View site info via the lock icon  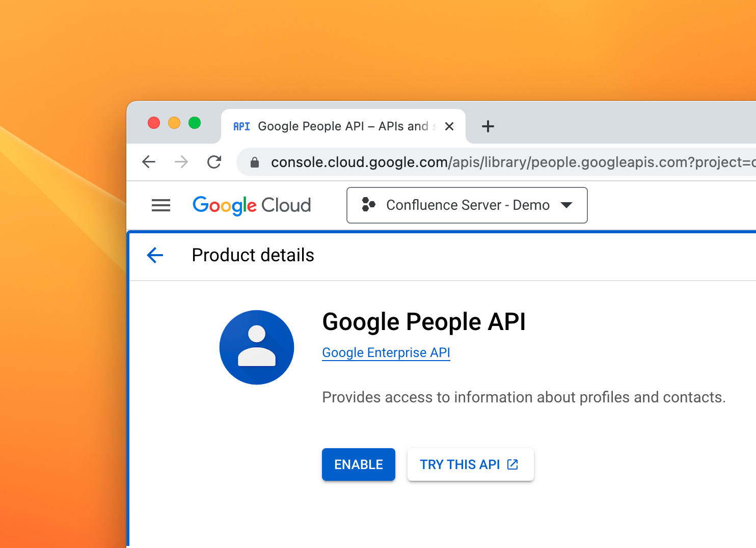[x=255, y=162]
